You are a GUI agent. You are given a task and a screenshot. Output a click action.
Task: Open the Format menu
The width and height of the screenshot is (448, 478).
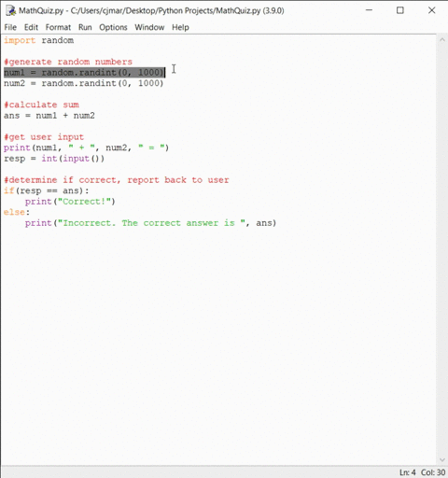coord(58,27)
